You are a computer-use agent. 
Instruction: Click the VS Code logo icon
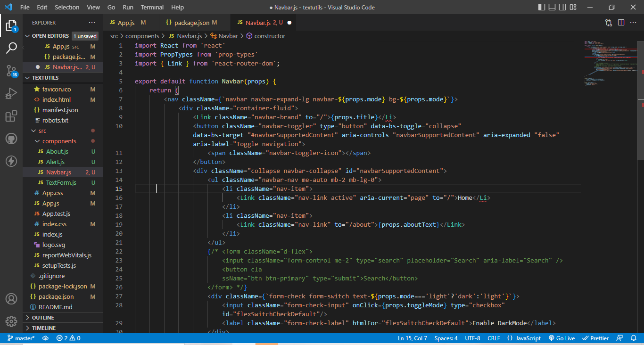point(8,7)
